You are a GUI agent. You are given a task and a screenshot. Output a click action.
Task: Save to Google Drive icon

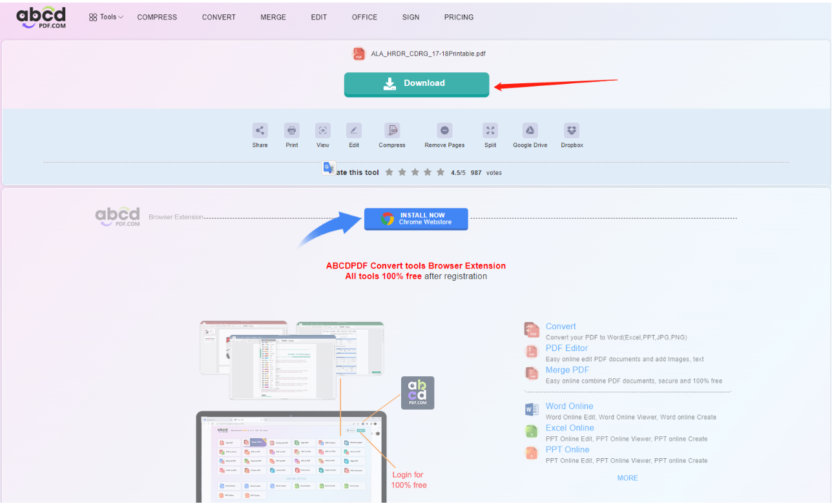pos(530,130)
